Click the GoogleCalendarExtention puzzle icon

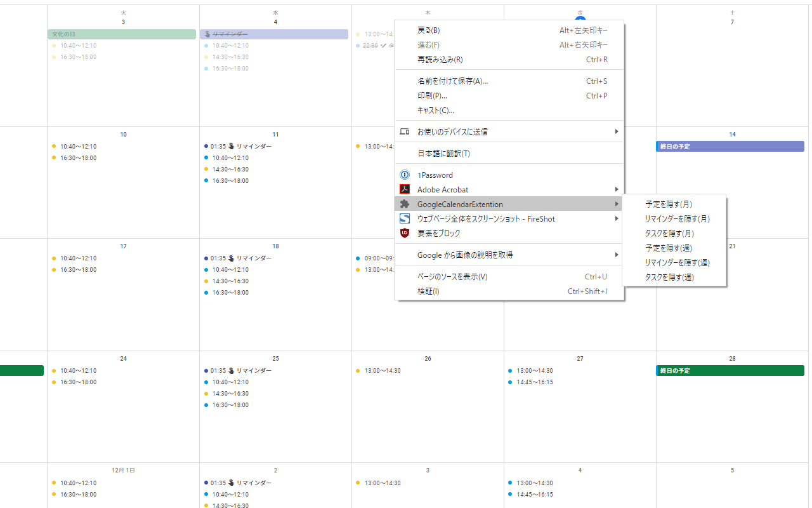[x=405, y=204]
